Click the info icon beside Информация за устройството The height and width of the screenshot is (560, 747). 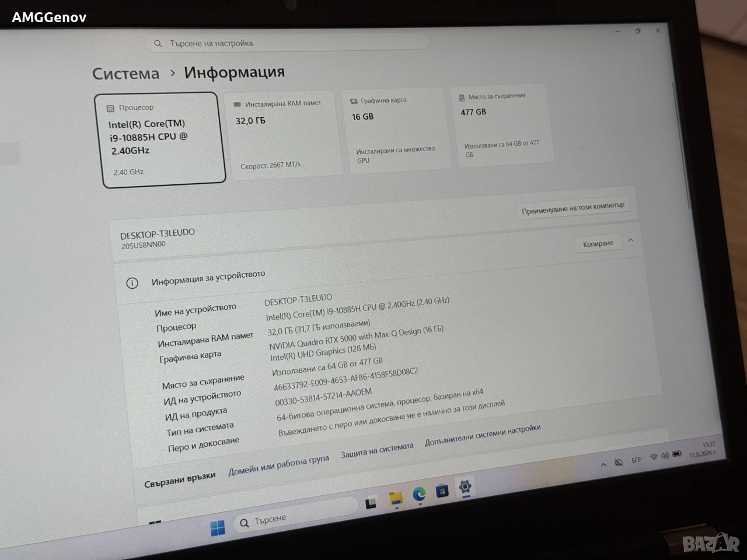point(132,283)
